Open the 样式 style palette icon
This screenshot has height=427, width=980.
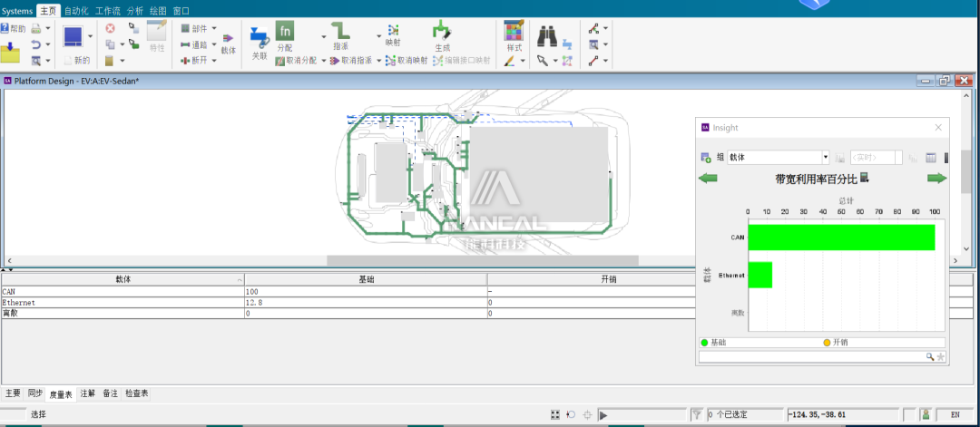coord(514,31)
